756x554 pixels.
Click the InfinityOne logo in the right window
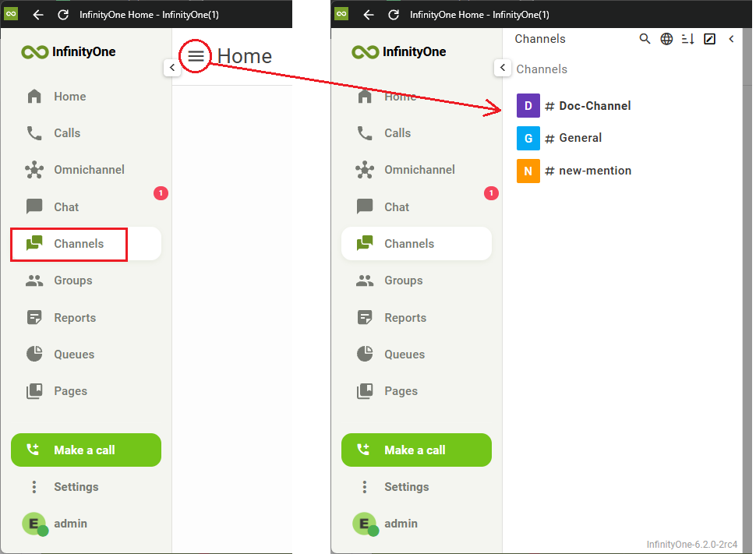(x=399, y=51)
